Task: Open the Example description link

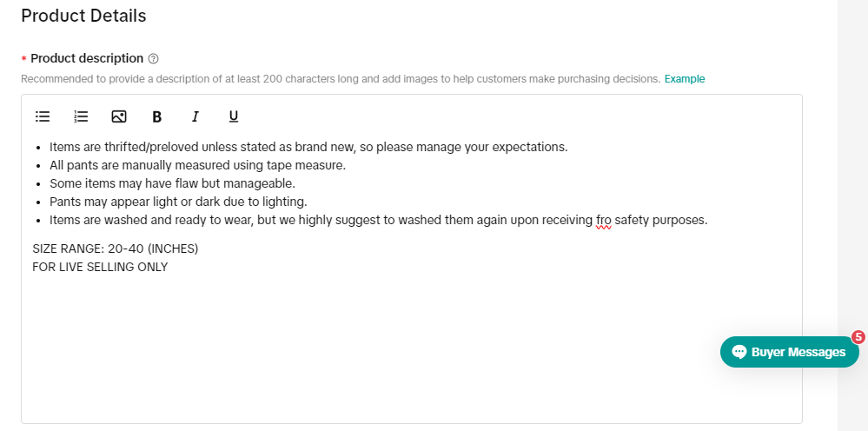Action: point(685,79)
